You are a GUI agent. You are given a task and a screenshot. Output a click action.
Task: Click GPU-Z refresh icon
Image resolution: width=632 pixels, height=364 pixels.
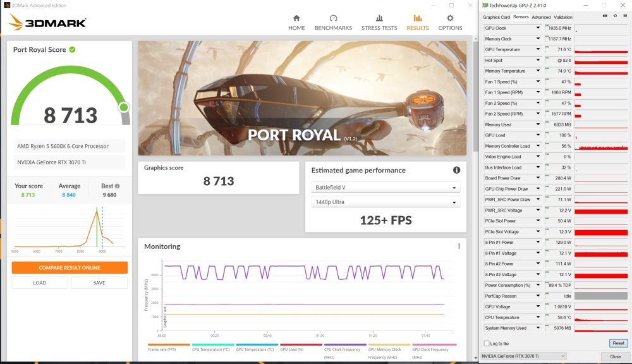[x=615, y=15]
